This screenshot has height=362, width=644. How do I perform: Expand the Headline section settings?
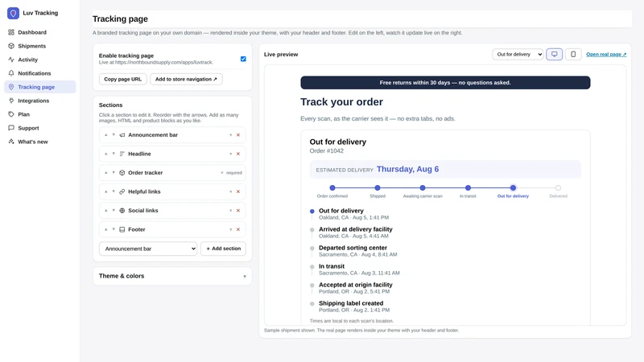tap(230, 154)
